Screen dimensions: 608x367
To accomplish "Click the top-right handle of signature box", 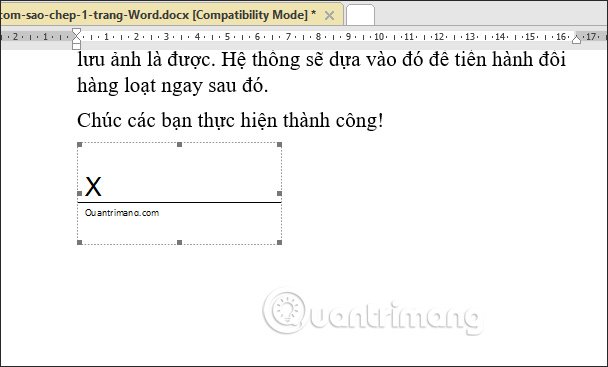I will point(279,145).
